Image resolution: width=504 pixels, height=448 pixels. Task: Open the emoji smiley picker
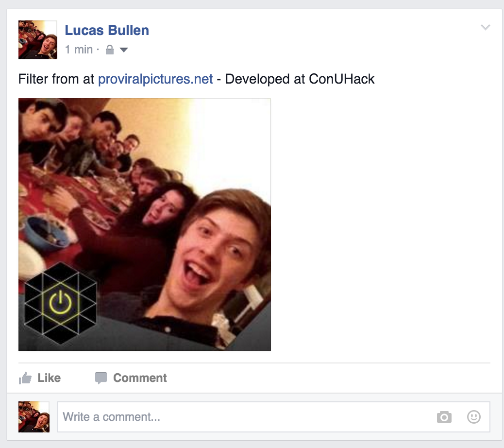click(x=474, y=417)
